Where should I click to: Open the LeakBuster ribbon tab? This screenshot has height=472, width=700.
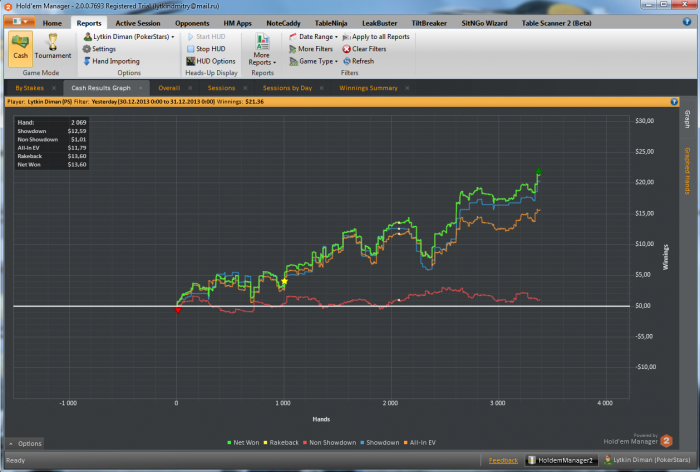379,23
